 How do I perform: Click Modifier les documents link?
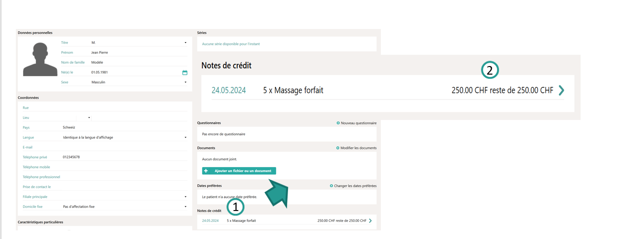coord(359,148)
